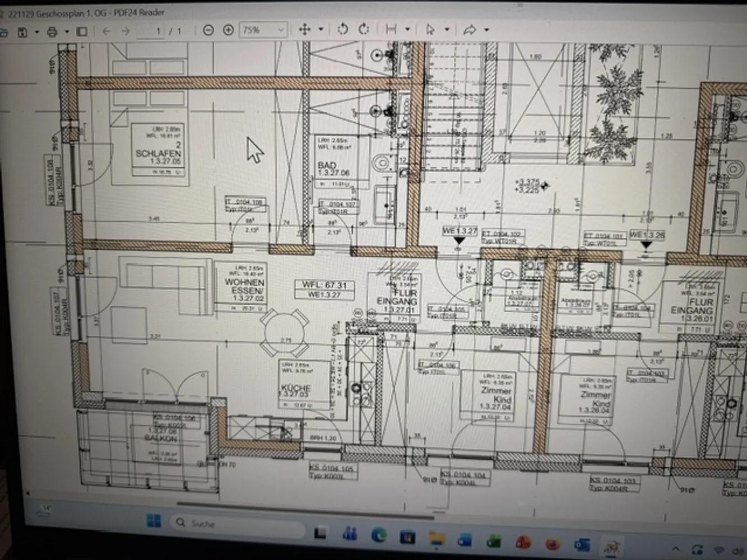Viewport: 747px width, 560px height.
Task: Click the WFL: 67.31 area text
Action: [324, 285]
